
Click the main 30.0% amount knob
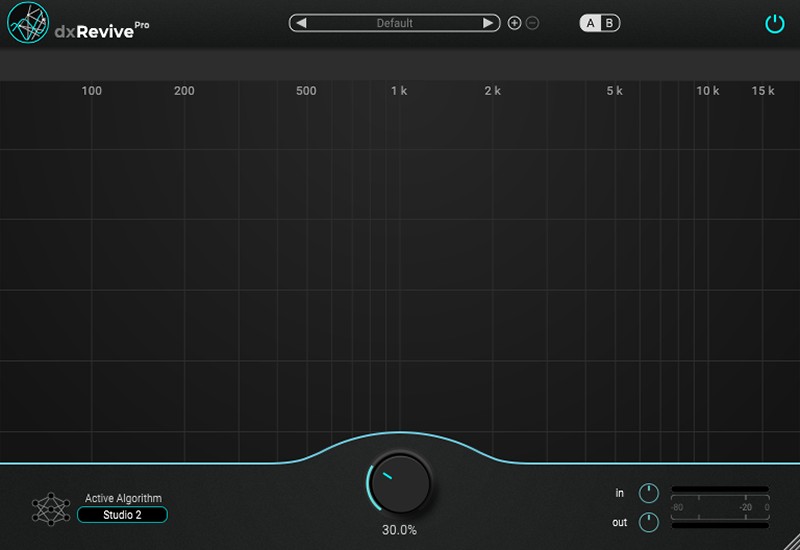(401, 484)
